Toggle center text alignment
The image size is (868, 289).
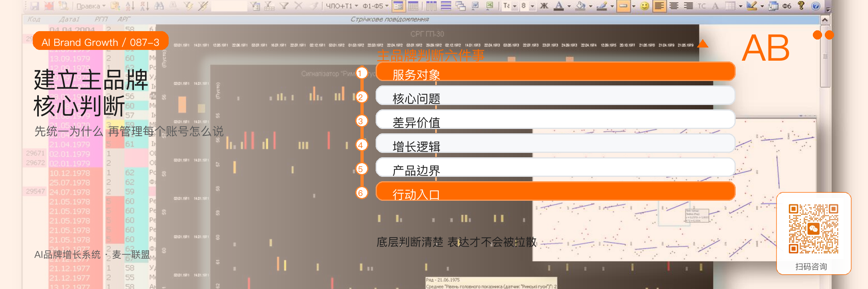pyautogui.click(x=674, y=6)
